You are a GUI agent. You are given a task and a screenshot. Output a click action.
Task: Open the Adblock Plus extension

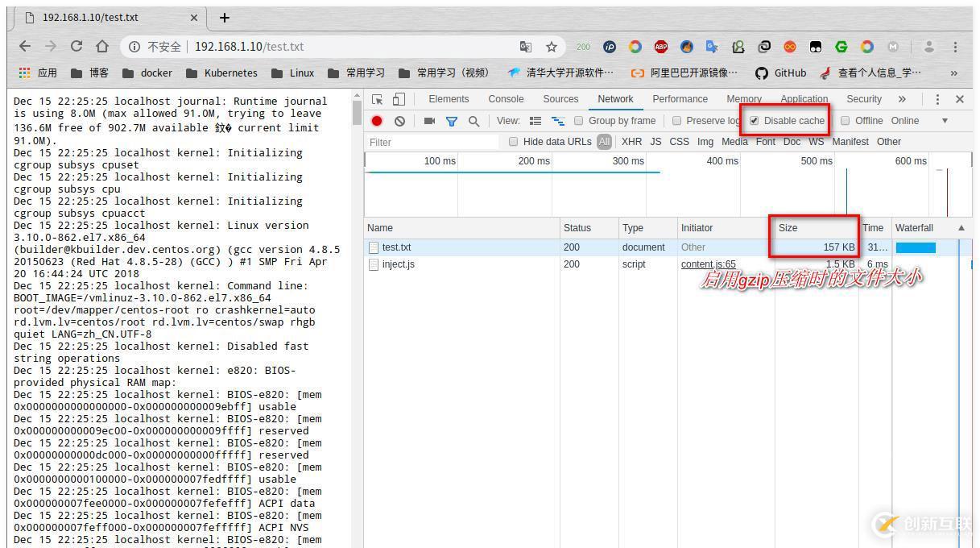click(661, 47)
